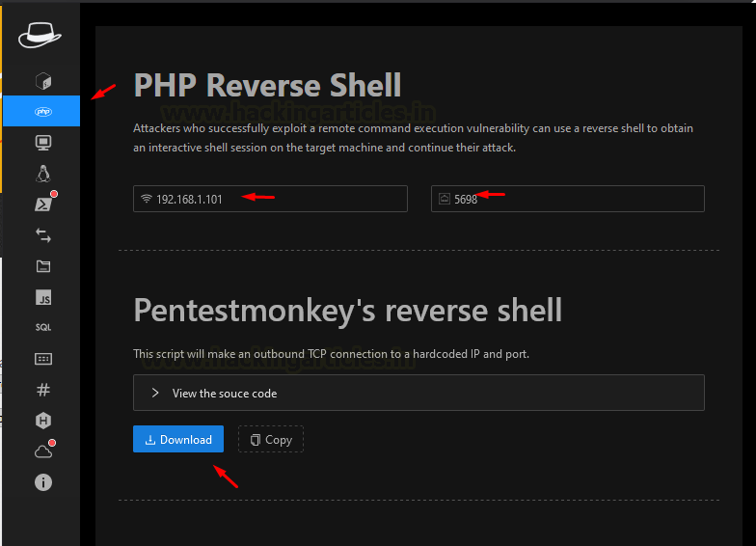Open the XSS JS icon tab

tap(43, 297)
